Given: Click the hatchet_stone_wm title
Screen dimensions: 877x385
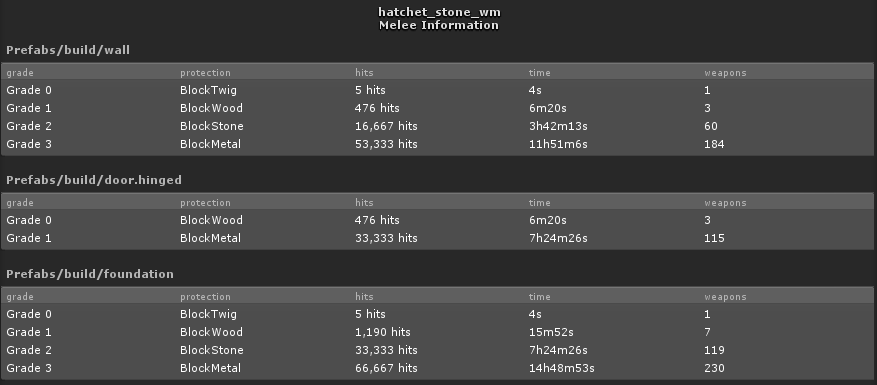Looking at the screenshot, I should pos(439,12).
